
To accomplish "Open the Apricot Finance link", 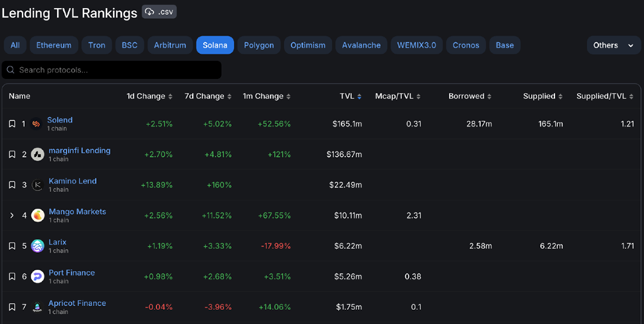I will 77,303.
